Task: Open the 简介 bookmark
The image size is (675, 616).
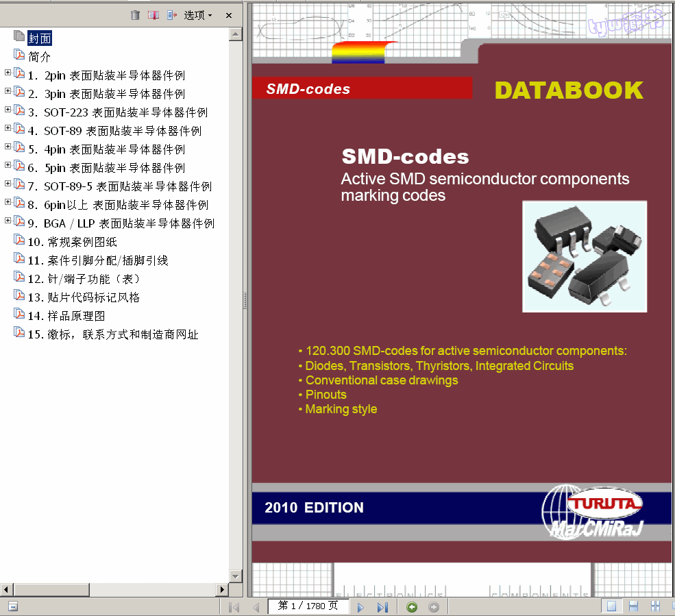Action: [x=41, y=57]
